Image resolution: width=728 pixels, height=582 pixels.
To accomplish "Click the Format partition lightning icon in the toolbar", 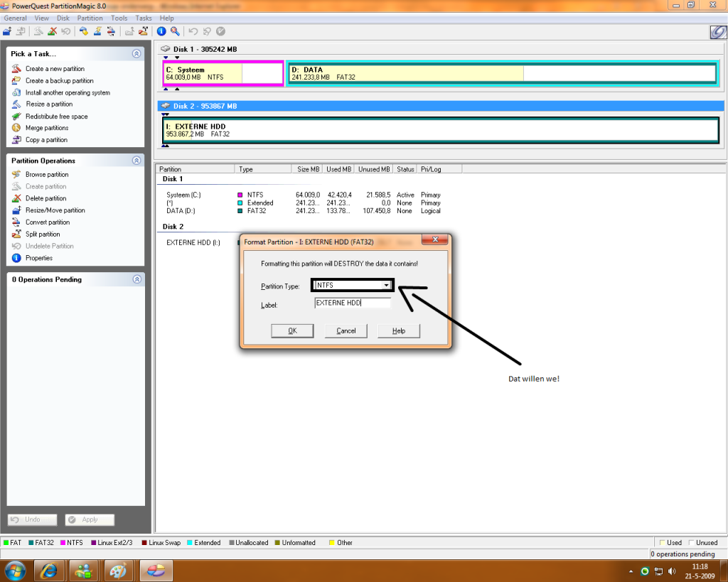I will [97, 31].
